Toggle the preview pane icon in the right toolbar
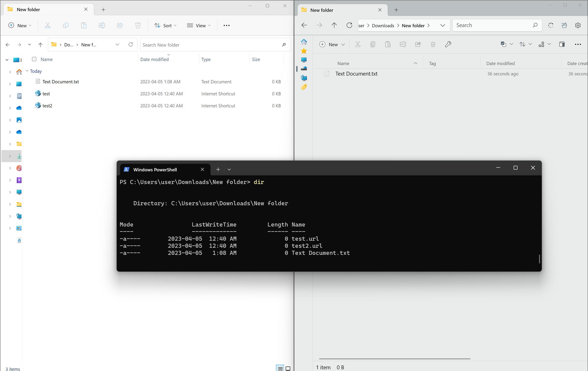 (x=562, y=44)
